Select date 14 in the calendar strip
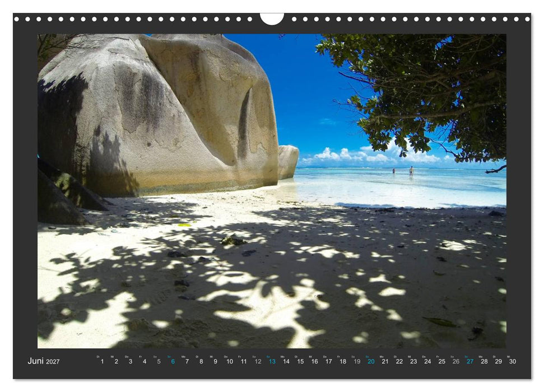544x392 pixels. 286,361
